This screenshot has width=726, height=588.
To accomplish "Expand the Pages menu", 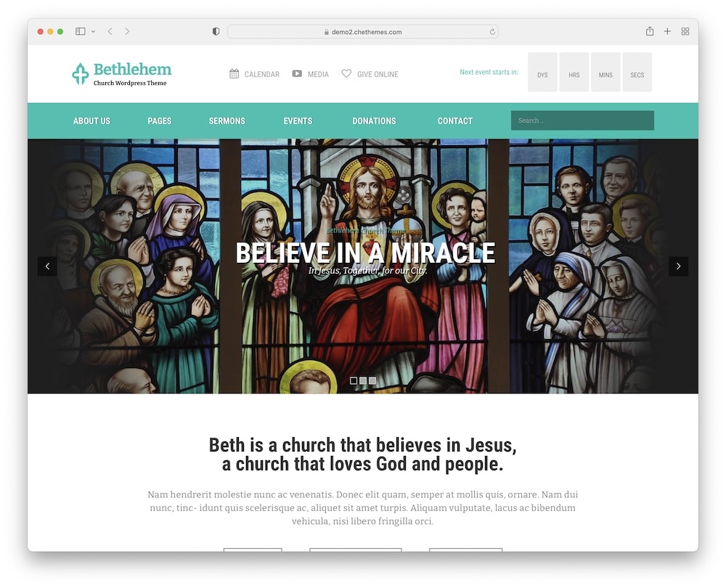I will (159, 121).
